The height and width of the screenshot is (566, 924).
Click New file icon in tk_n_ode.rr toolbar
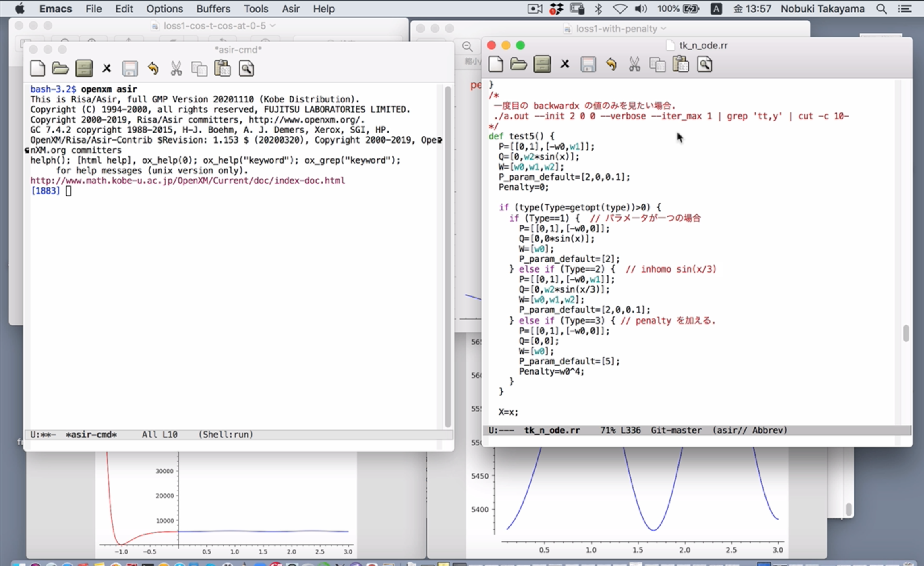tap(496, 65)
